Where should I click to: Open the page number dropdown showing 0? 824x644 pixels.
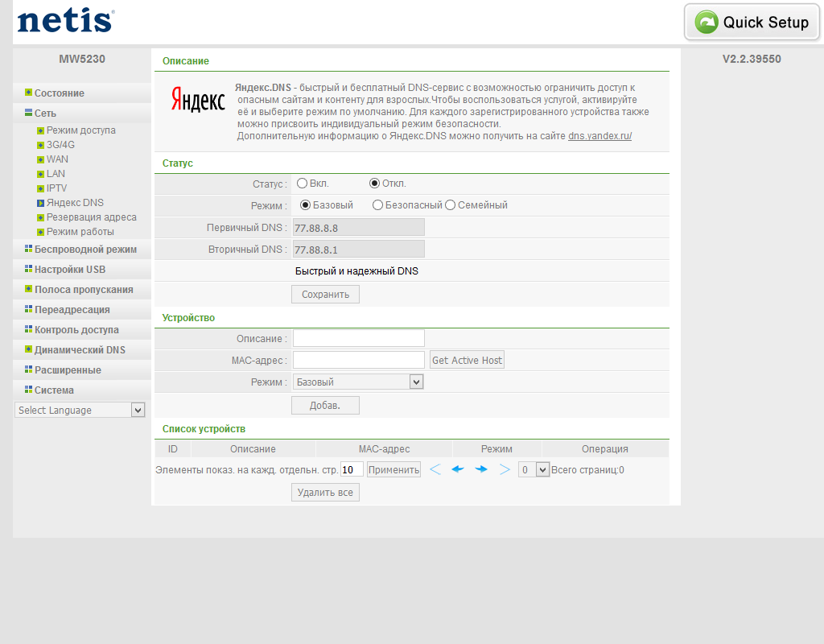(x=534, y=469)
